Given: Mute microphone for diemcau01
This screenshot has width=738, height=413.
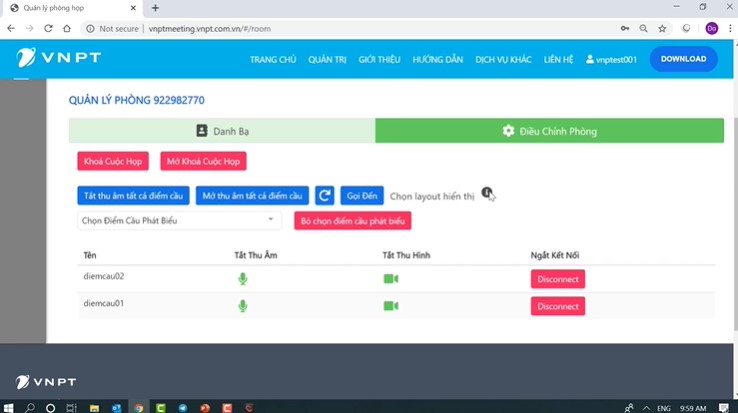Looking at the screenshot, I should coord(242,305).
